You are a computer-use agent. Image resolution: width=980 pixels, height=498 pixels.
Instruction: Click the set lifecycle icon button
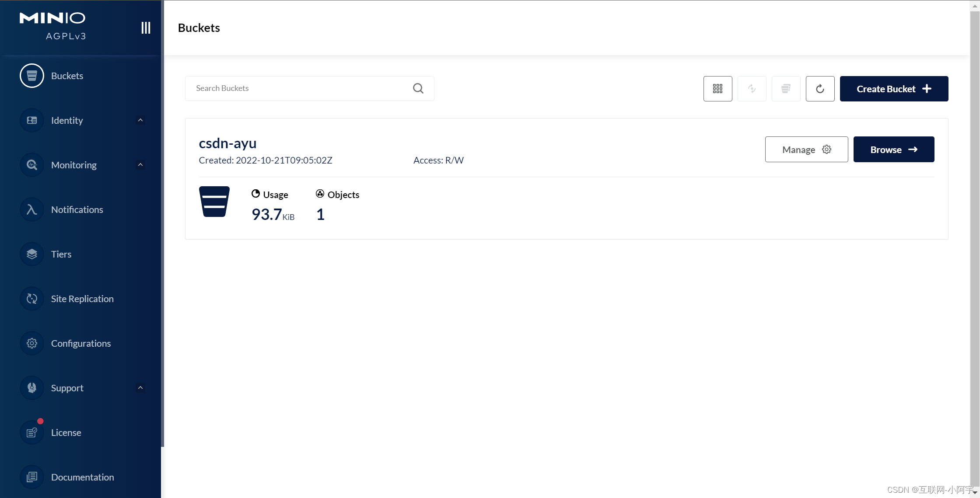click(786, 89)
